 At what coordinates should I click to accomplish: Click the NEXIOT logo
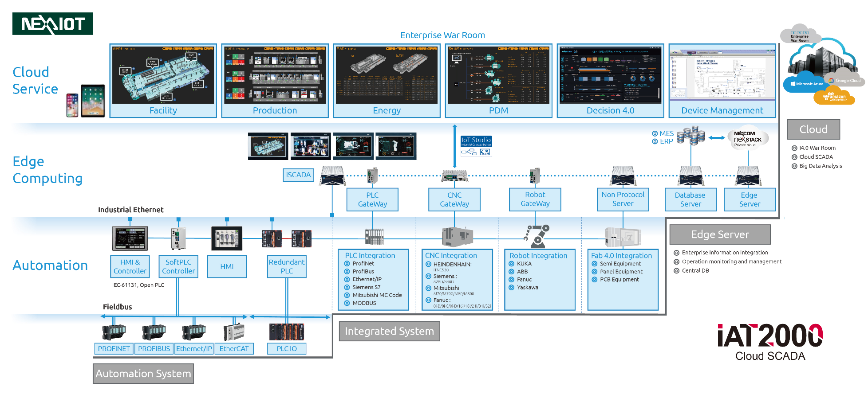[52, 23]
